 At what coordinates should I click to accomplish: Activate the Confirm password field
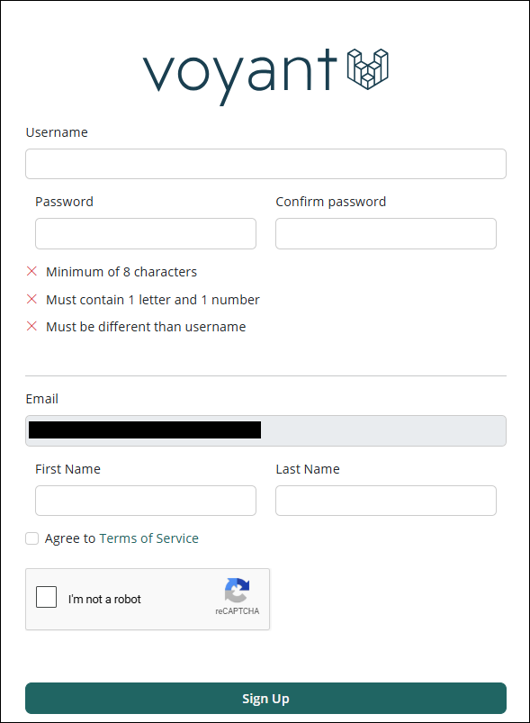point(386,234)
